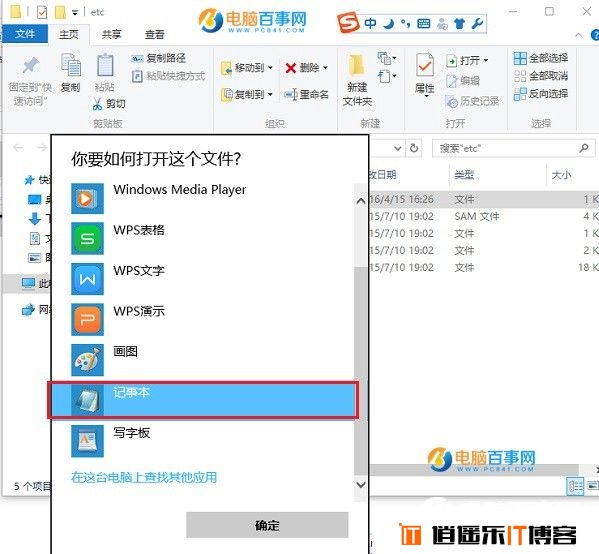This screenshot has height=554, width=599.
Task: Select the SAM 文件 row
Action: click(x=484, y=216)
